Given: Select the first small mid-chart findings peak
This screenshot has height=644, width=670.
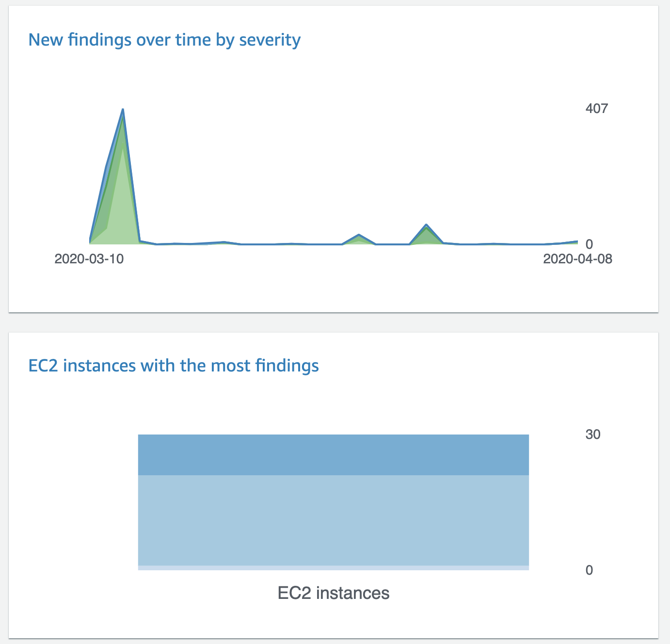Looking at the screenshot, I should [x=358, y=235].
